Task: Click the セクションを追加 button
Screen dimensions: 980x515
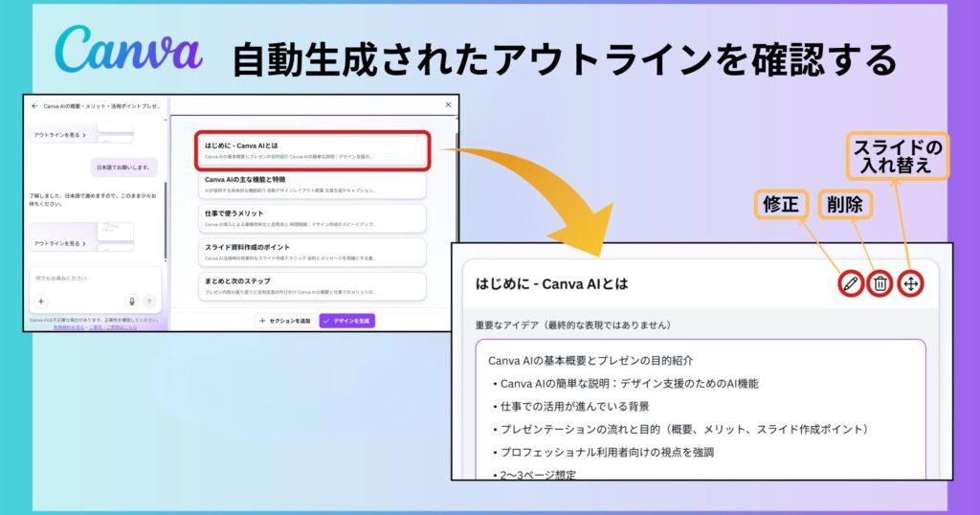Action: coord(284,321)
